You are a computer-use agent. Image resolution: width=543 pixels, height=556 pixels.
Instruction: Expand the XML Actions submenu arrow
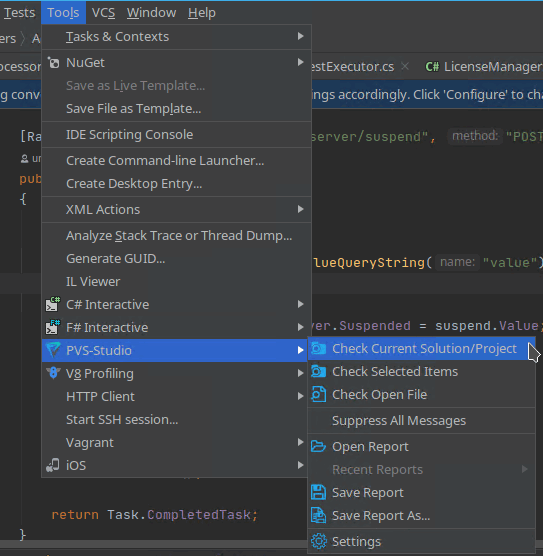[300, 209]
